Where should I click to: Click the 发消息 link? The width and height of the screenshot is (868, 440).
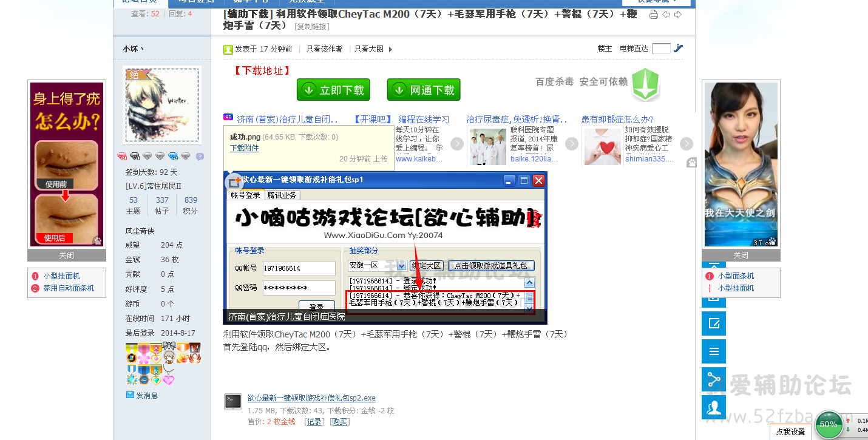pos(147,395)
